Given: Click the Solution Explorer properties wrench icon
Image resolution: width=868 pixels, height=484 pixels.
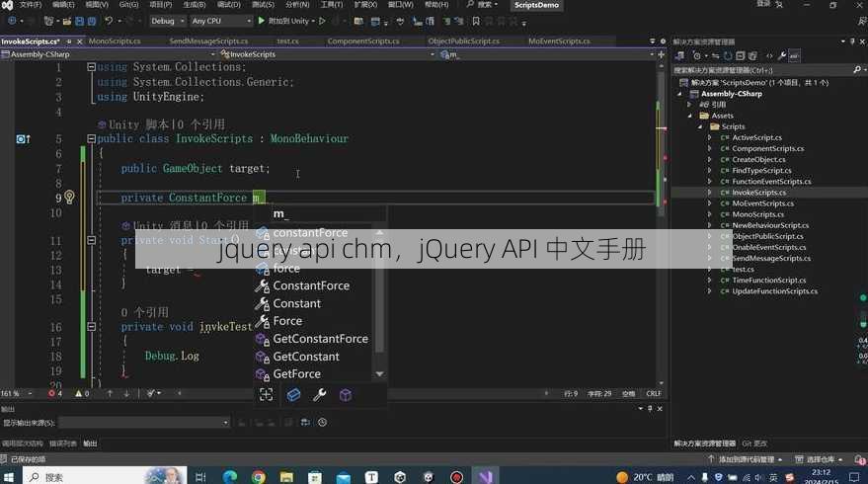Looking at the screenshot, I should click(782, 56).
